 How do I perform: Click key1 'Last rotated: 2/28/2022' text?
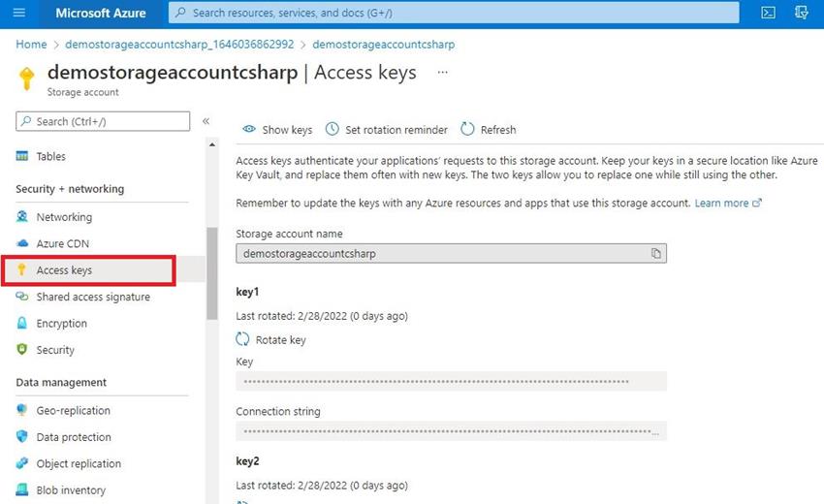coord(322,316)
